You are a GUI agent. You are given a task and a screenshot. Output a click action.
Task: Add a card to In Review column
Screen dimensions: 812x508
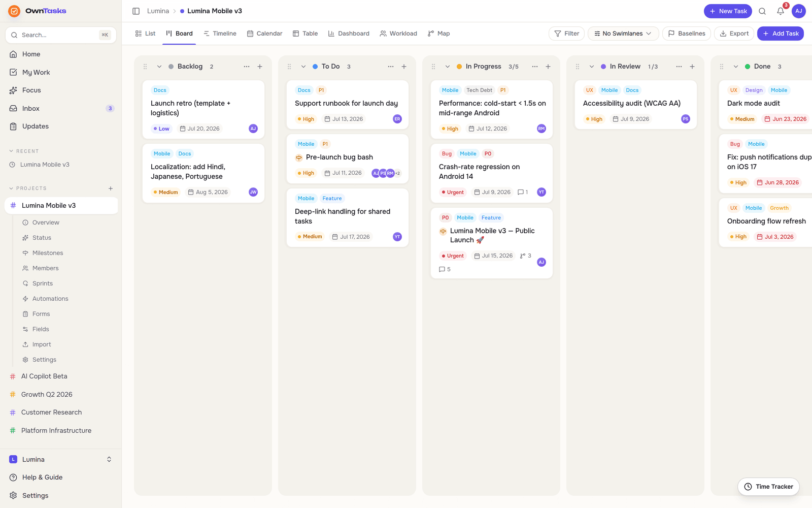pos(692,67)
